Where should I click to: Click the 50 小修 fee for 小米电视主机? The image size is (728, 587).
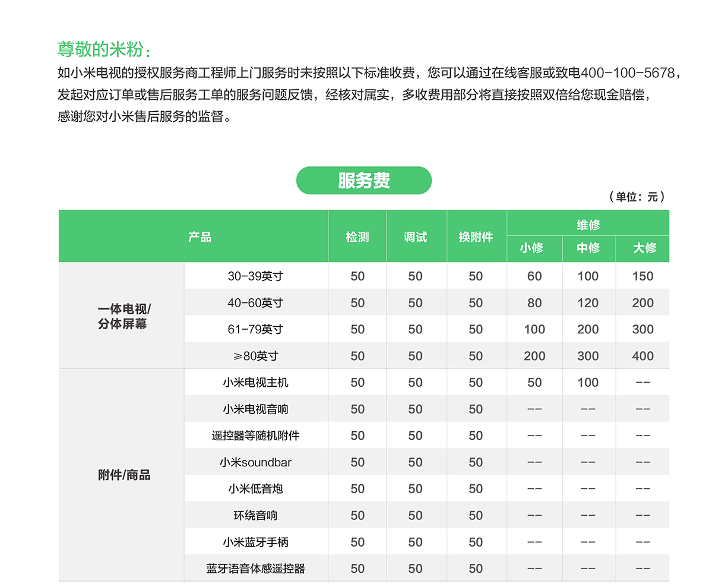pos(534,383)
